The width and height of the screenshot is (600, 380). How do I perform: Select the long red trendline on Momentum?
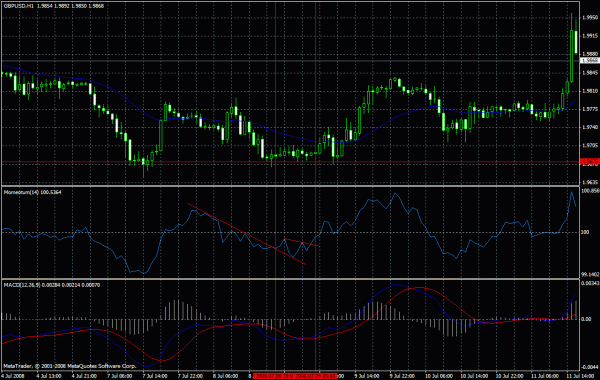tap(246, 234)
